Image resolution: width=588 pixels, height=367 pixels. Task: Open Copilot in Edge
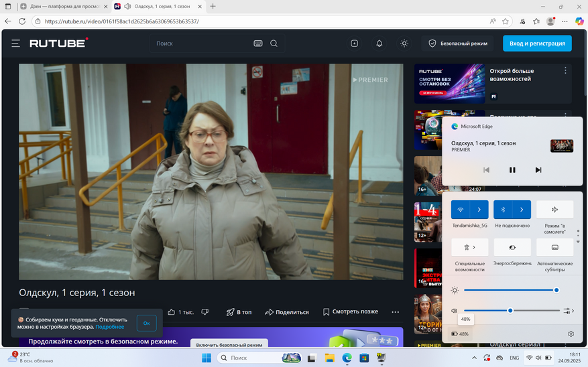[579, 21]
